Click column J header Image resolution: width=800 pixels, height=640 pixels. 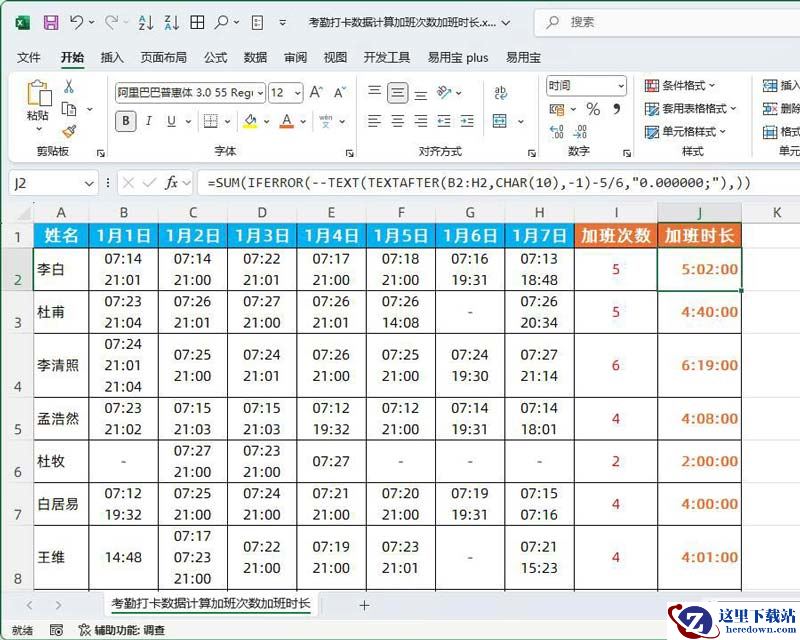[699, 212]
